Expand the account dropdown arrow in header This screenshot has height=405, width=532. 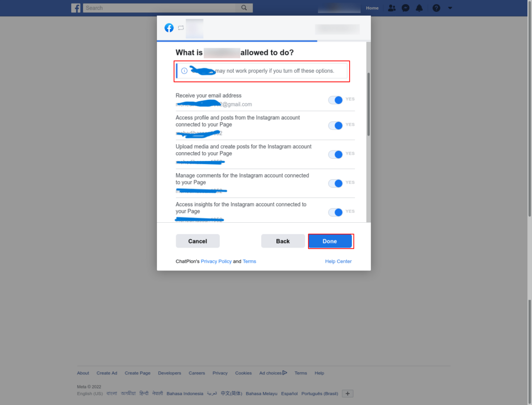coord(450,8)
